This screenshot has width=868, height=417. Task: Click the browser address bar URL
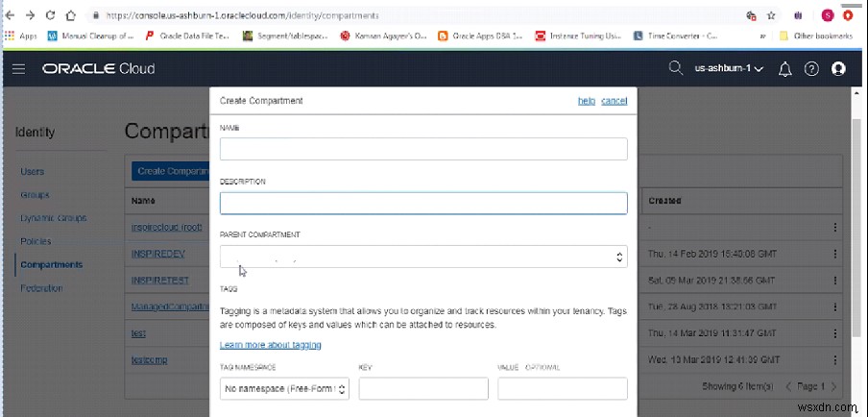[x=243, y=16]
